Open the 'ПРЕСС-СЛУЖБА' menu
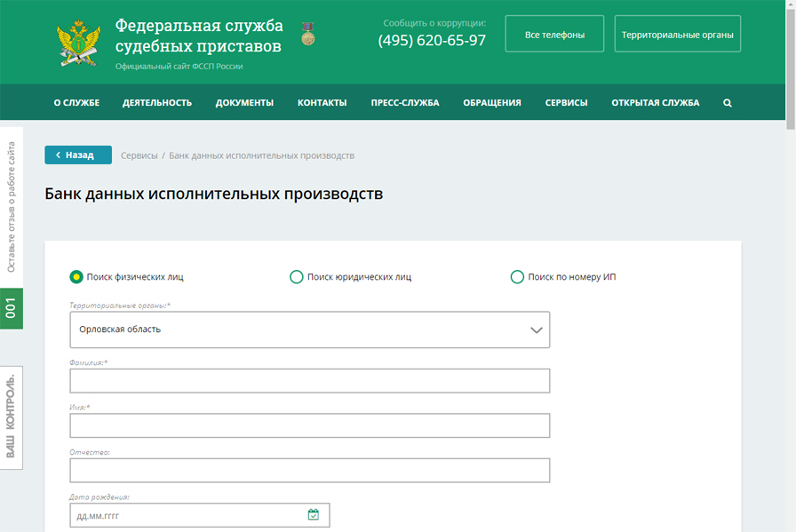 pyautogui.click(x=404, y=102)
